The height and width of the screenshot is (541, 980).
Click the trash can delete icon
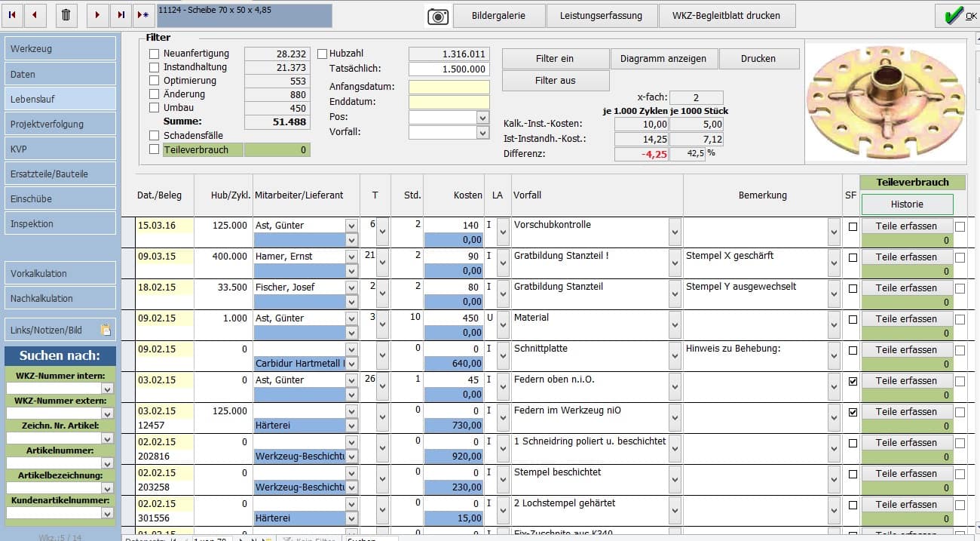[x=66, y=15]
